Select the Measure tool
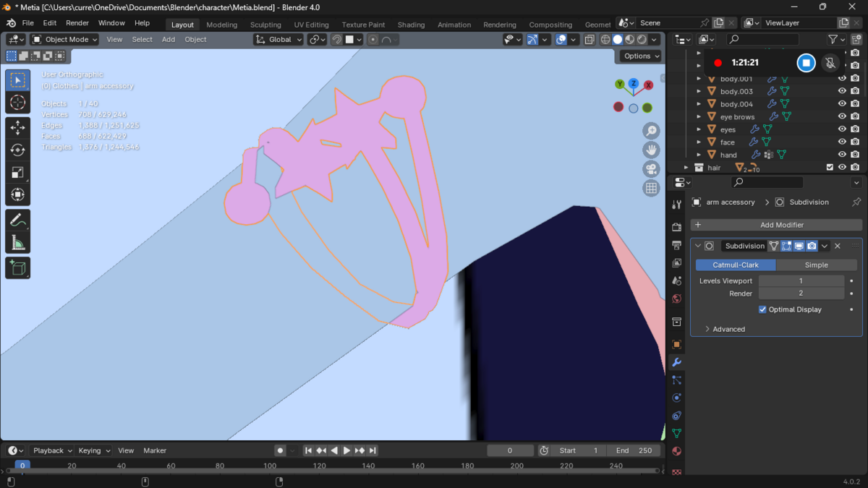 tap(18, 242)
